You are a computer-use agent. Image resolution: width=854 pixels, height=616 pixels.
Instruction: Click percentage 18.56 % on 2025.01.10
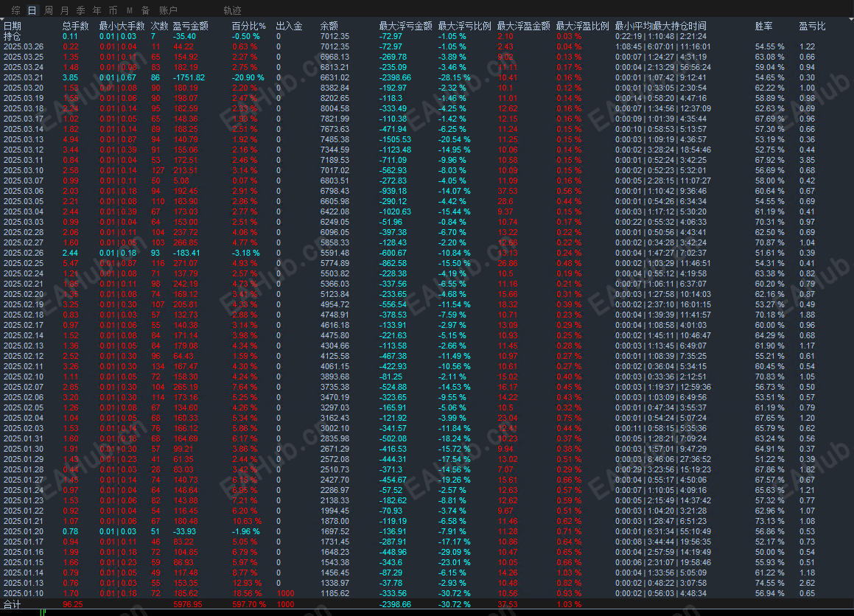click(247, 593)
